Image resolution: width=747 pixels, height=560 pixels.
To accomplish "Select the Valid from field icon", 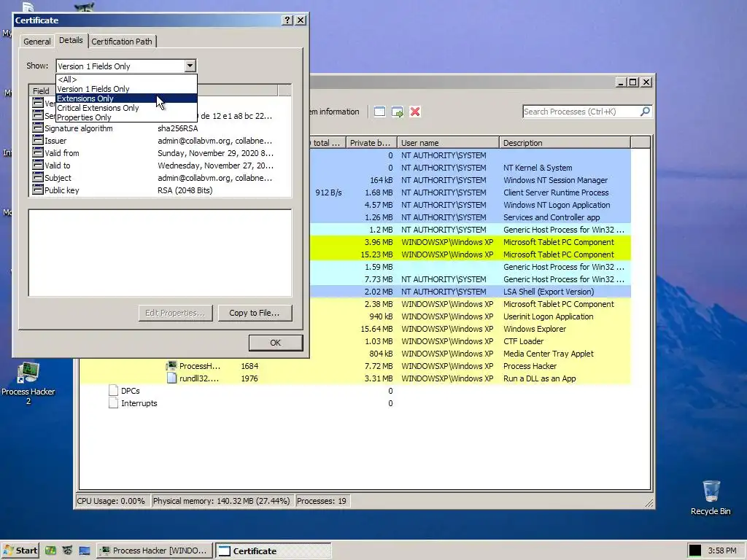I will [38, 152].
